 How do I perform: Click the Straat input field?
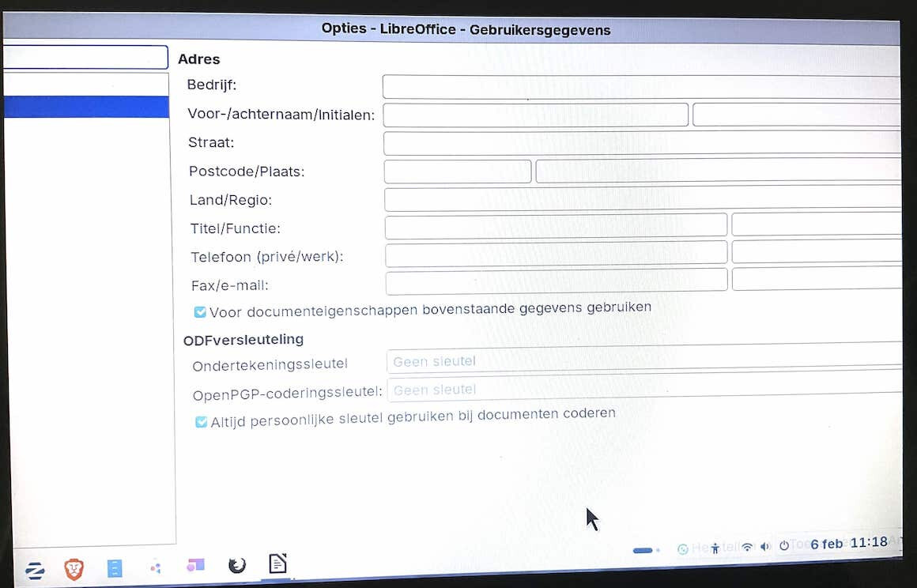pos(640,143)
